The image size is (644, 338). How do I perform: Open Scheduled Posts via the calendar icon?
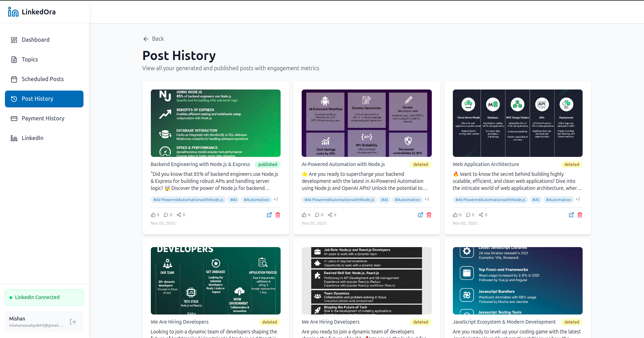pyautogui.click(x=14, y=79)
